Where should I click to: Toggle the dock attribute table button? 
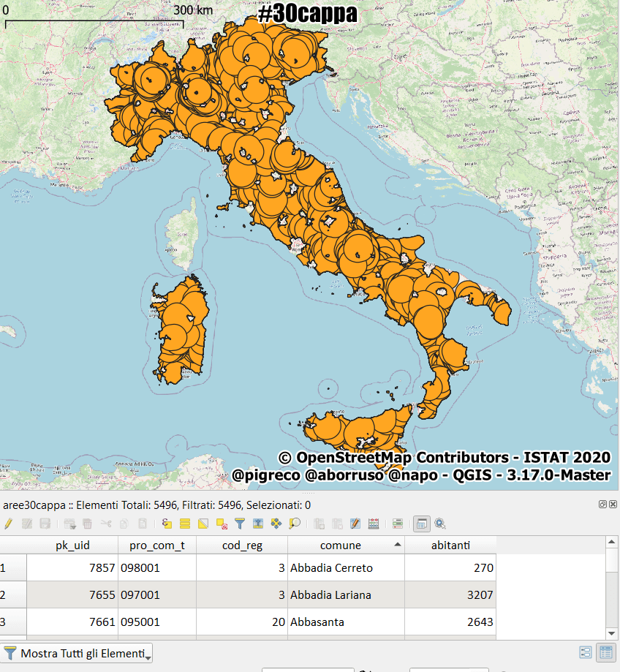coord(421,524)
